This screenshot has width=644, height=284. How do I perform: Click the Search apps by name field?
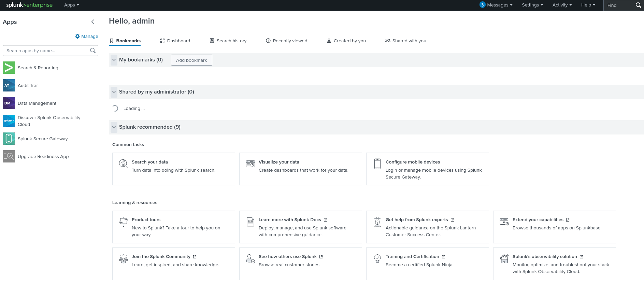tap(47, 51)
